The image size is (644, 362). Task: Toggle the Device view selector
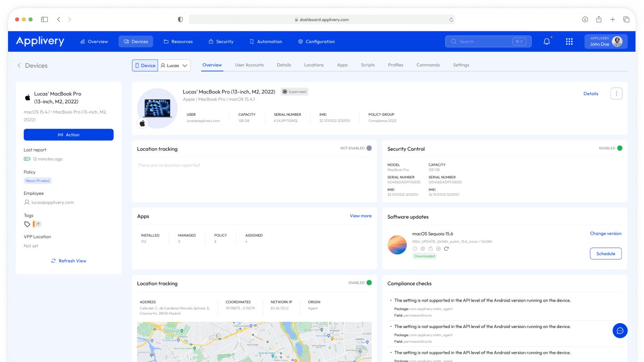tap(145, 66)
